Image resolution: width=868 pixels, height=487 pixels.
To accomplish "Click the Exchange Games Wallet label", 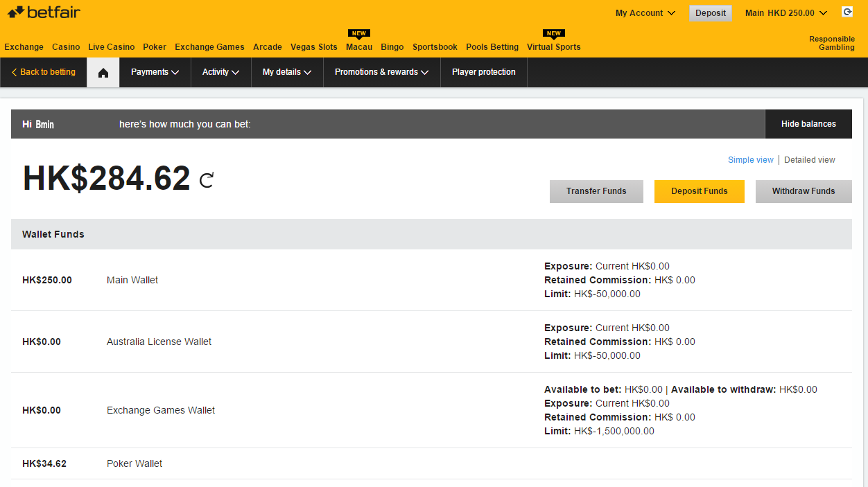I will [x=161, y=410].
